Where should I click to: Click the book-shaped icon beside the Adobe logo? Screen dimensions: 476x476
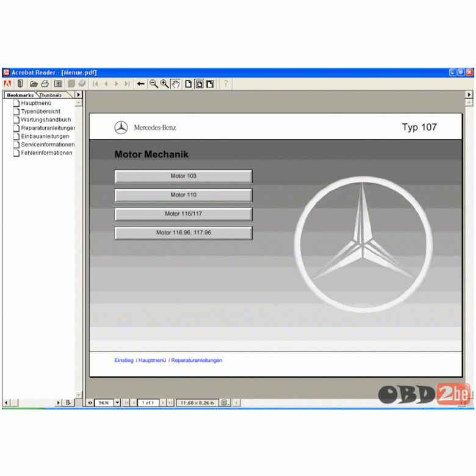coord(20,84)
